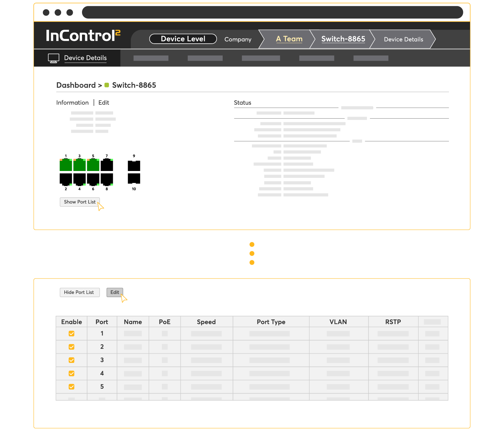Disable port 4 using its Enable checkbox
Screen dimensions: 504x433
pos(72,373)
